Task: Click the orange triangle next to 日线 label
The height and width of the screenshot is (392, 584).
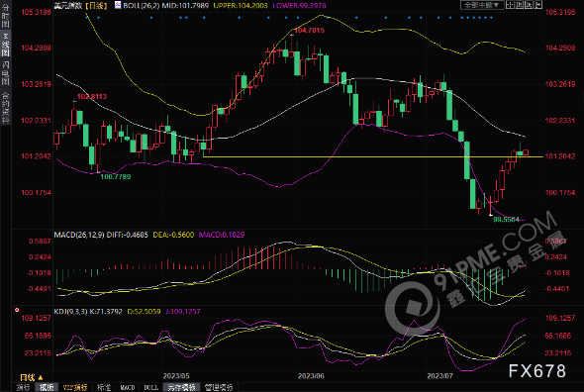Action: 41,377
